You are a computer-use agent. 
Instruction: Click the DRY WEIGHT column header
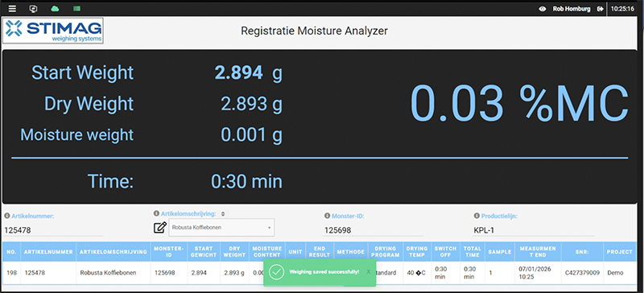pyautogui.click(x=234, y=251)
